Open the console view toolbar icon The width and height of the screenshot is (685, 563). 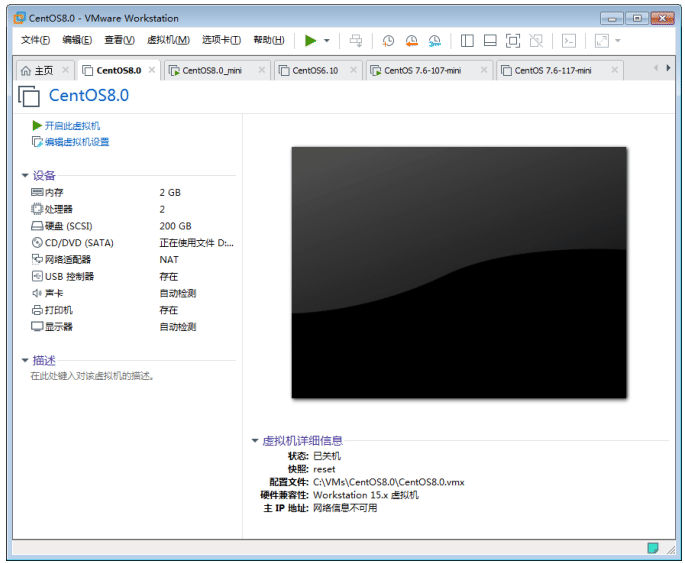pos(569,41)
